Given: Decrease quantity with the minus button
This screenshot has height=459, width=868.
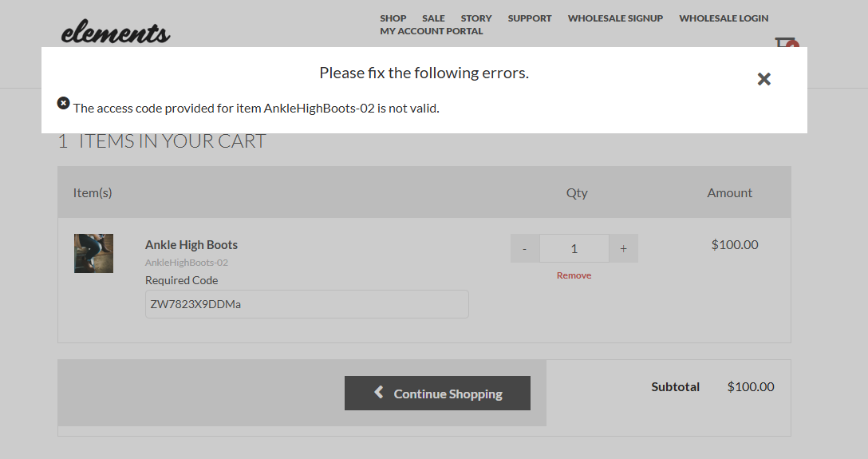Looking at the screenshot, I should point(525,248).
